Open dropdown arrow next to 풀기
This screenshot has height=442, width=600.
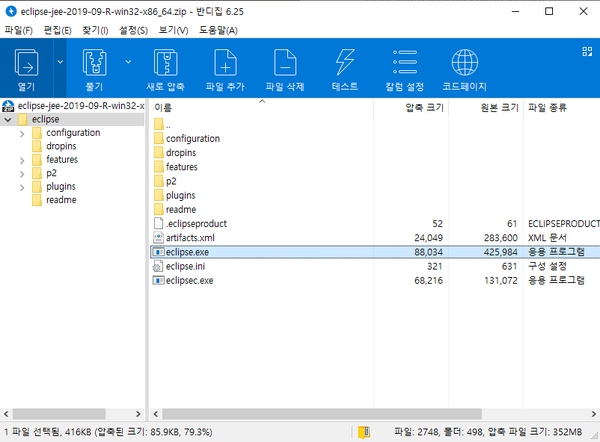coord(128,61)
